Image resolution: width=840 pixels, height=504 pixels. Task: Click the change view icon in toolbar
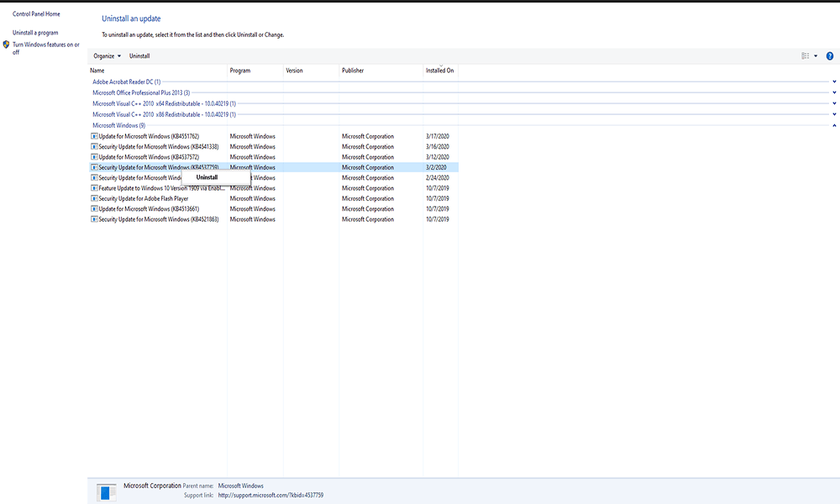[805, 55]
